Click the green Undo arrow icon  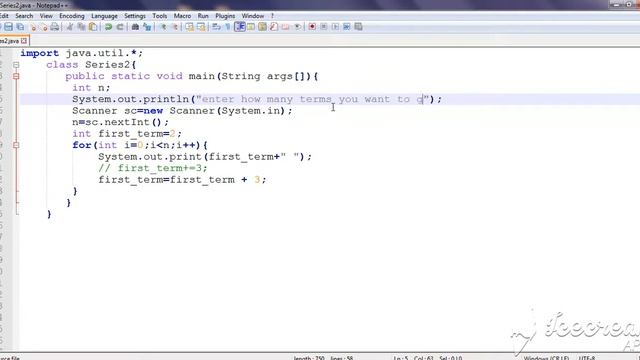coord(108,27)
